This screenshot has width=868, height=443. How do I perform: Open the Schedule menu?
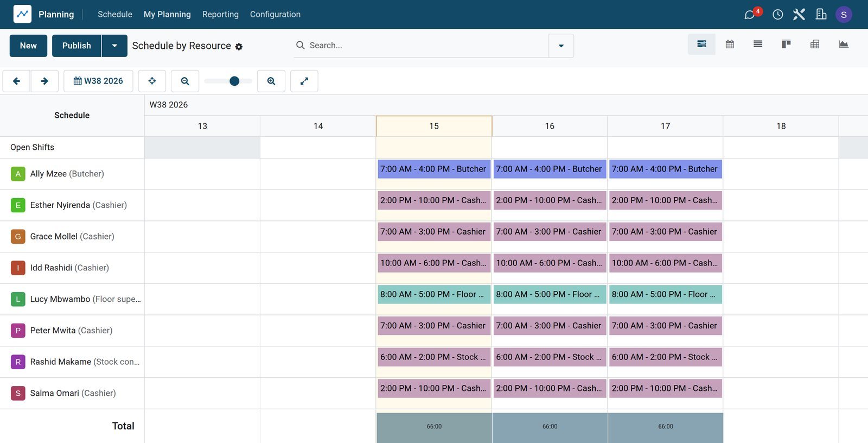pos(115,15)
